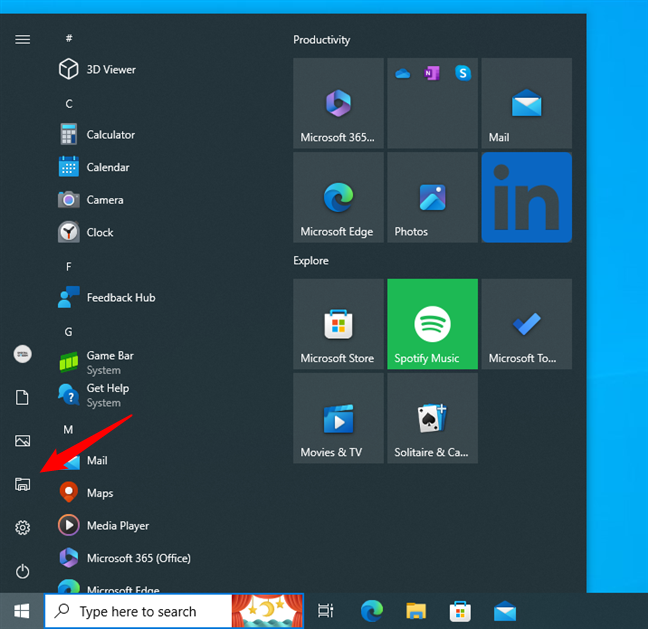This screenshot has width=648, height=629.
Task: Launch Game Bar system app
Action: click(x=97, y=362)
